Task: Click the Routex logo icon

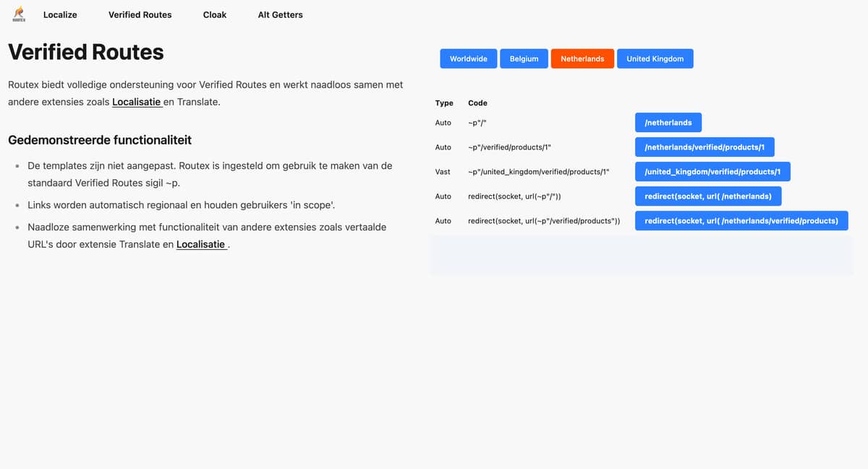Action: (x=19, y=14)
